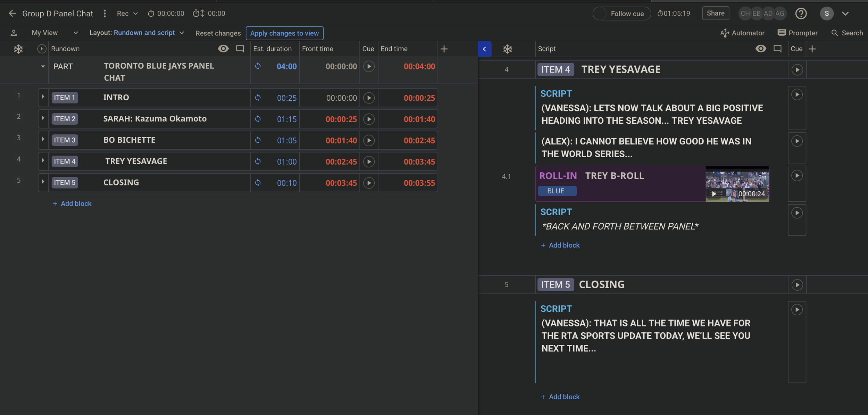Click the BLUE color tag on roll-in
The height and width of the screenshot is (415, 868).
(557, 191)
